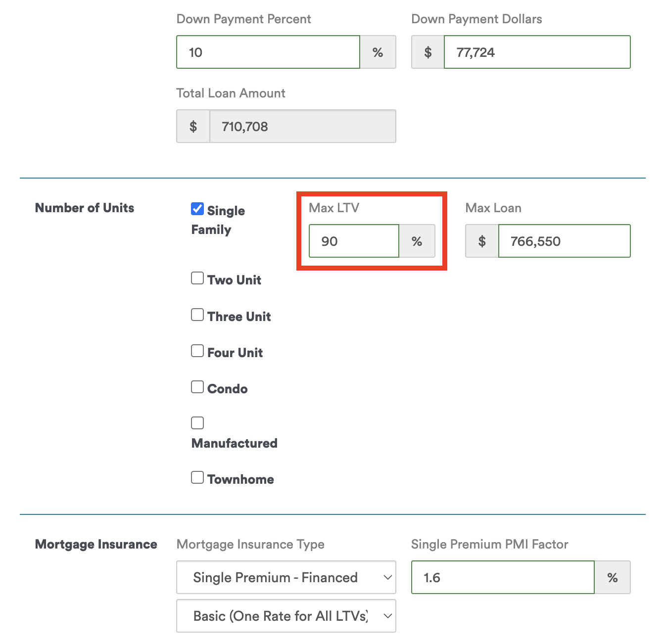Screen dimensions: 665x644
Task: Click the dollar prefix on Down Payment Dollars
Action: (427, 52)
